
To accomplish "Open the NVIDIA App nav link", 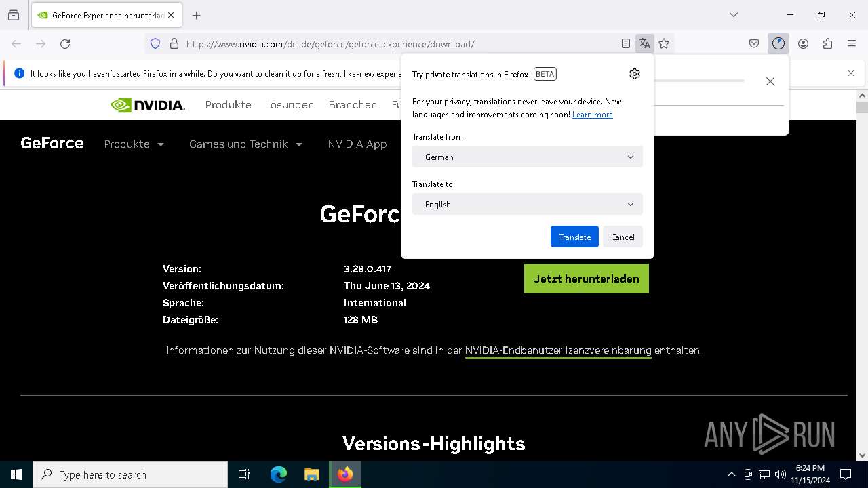I will click(357, 144).
